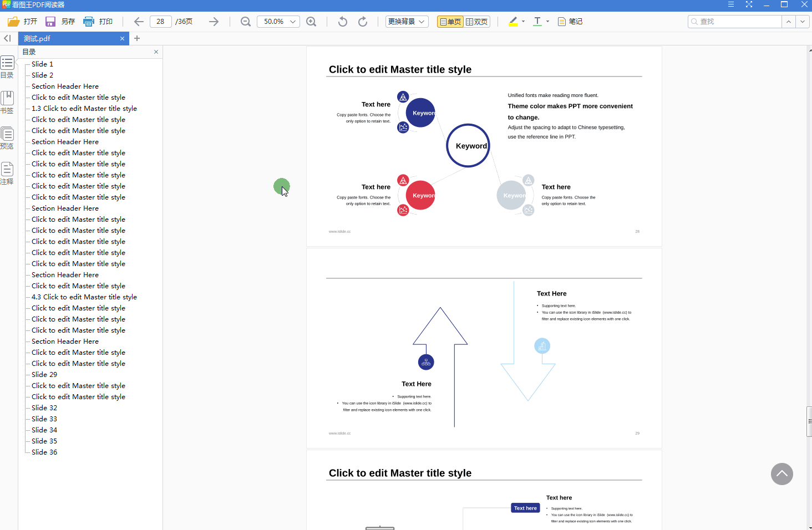Expand the highlighter color dropdown arrow

pos(523,22)
